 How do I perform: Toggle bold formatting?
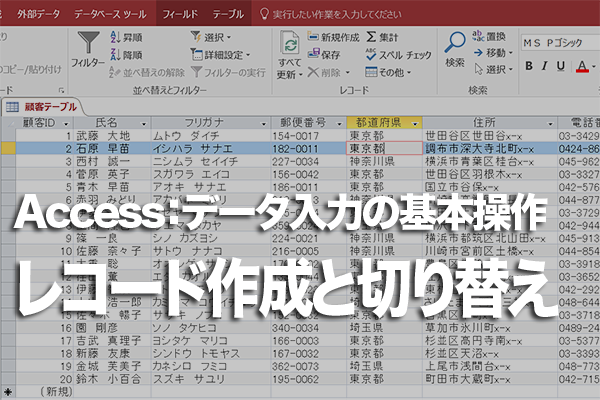pyautogui.click(x=529, y=66)
